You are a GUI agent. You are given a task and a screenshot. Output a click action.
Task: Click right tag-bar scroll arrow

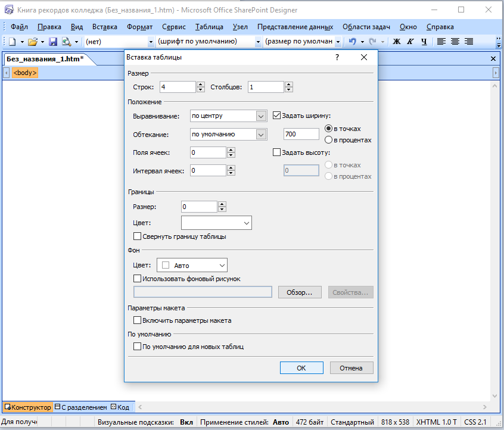pos(496,73)
